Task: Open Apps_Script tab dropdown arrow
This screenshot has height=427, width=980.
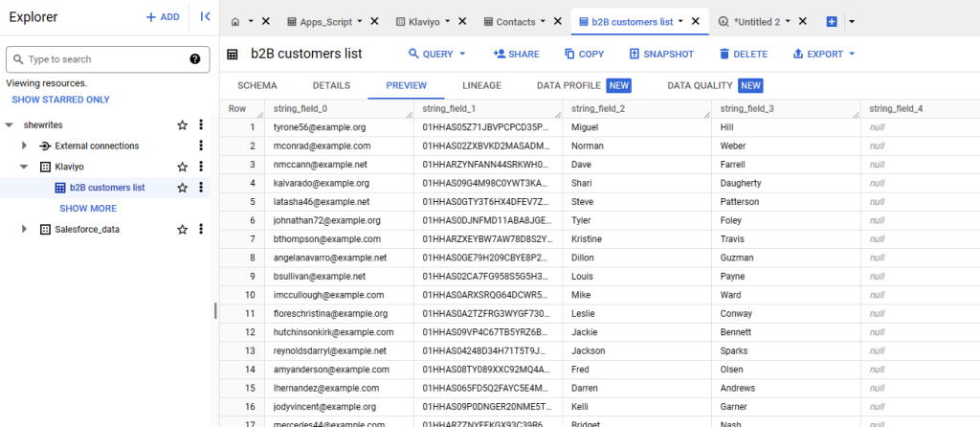Action: point(360,21)
